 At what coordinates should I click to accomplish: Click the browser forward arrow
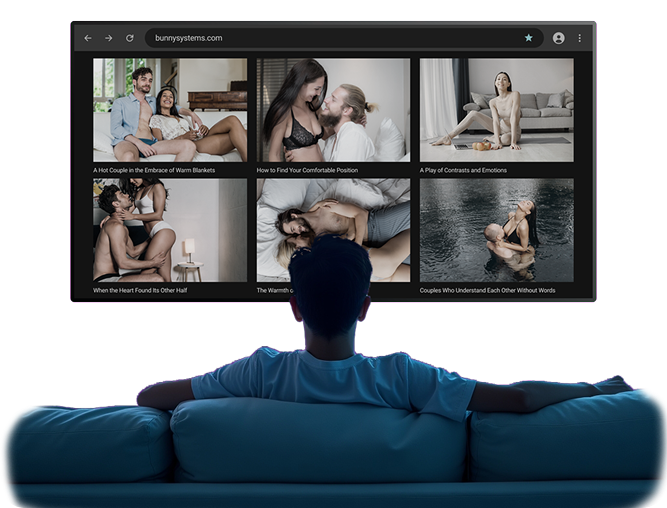click(x=108, y=38)
